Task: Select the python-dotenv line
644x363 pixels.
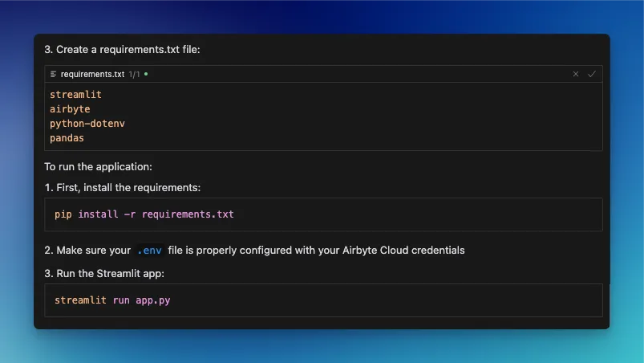Action: click(87, 124)
